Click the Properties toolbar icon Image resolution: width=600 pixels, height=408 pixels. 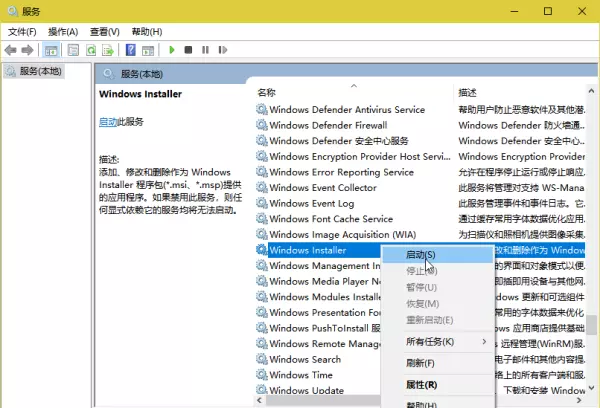coord(73,50)
